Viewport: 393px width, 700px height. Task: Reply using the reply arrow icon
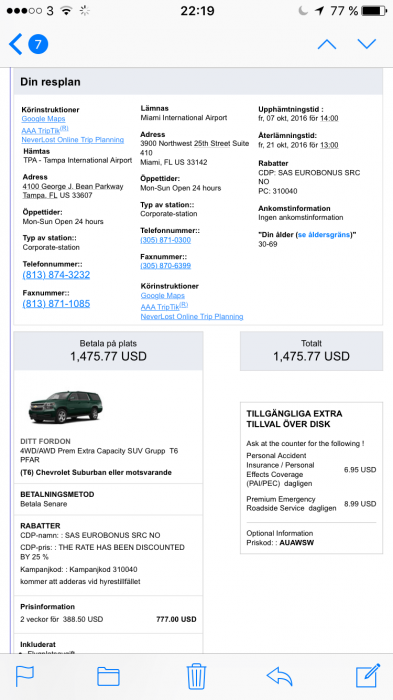click(x=279, y=676)
